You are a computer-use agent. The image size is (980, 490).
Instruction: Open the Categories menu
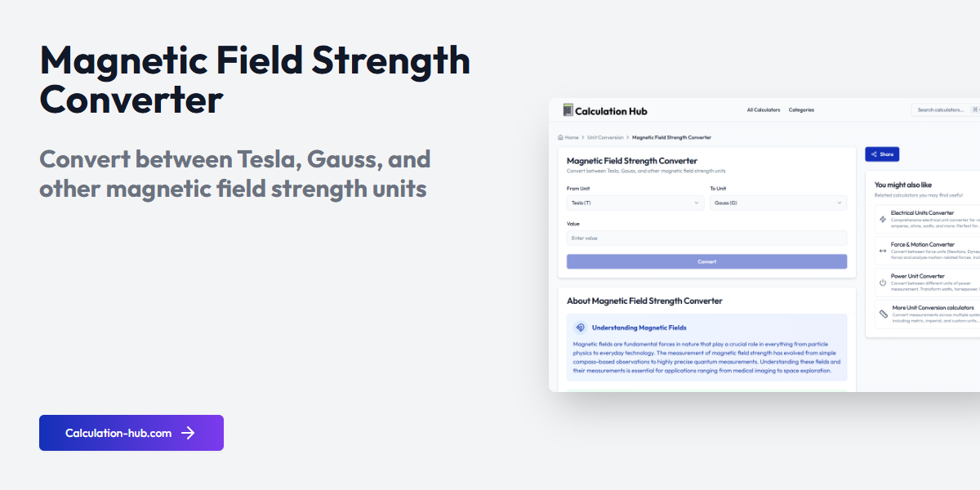[801, 109]
